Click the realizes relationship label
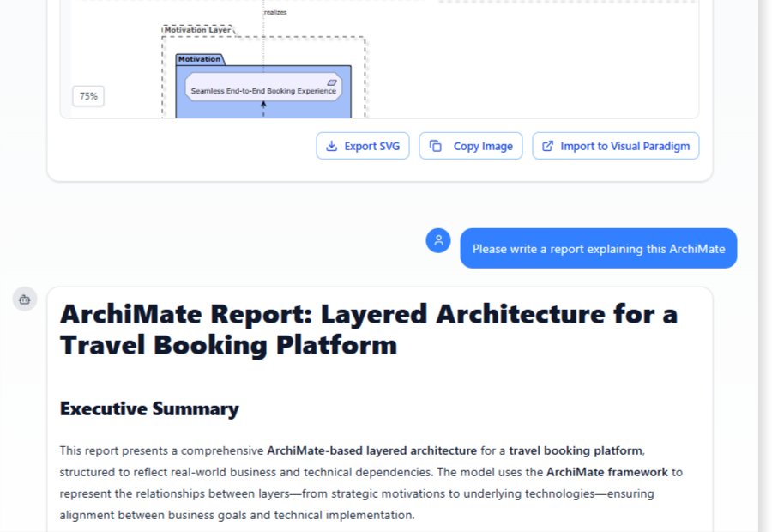Screen dimensions: 772x532 275,12
